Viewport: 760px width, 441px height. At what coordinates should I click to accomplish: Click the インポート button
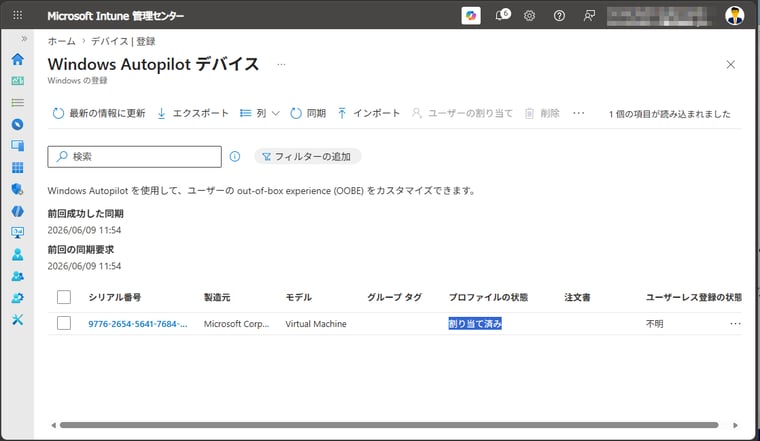[369, 113]
